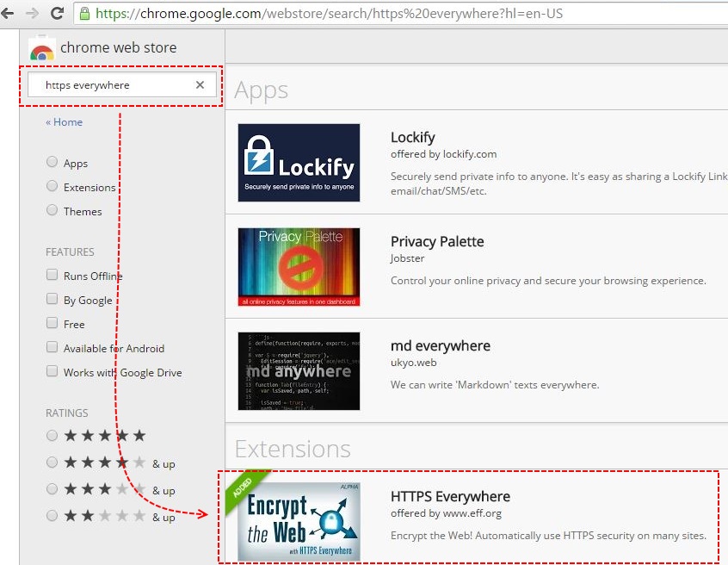The image size is (728, 565).
Task: Click 'offered by lockify.com' text
Action: point(443,154)
